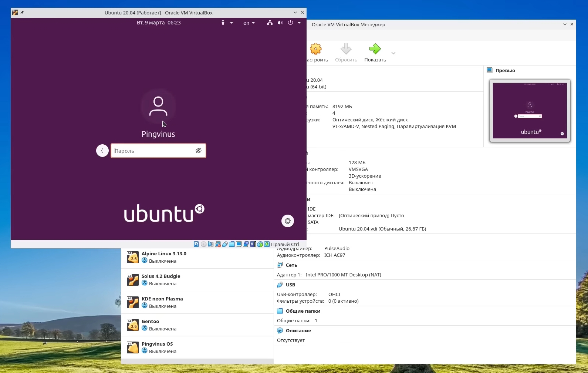Image resolution: width=588 pixels, height=373 pixels.
Task: Click the Настроить gear toolbar icon
Action: pyautogui.click(x=316, y=49)
